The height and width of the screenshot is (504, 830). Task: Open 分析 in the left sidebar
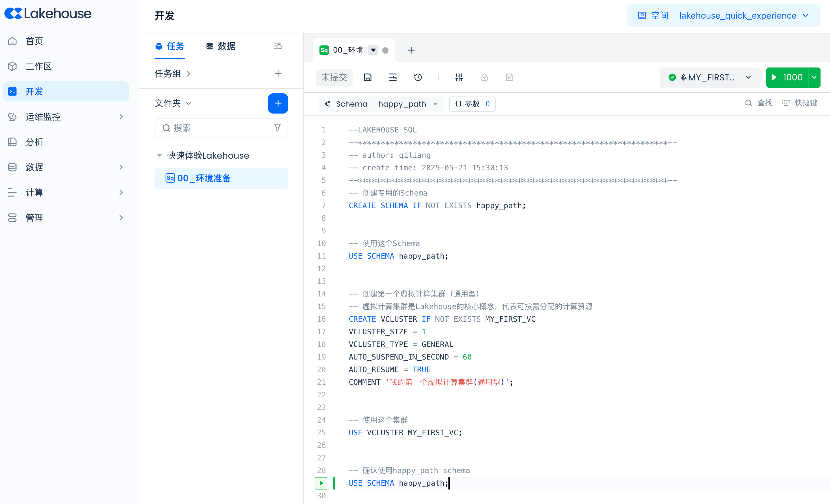(x=34, y=142)
